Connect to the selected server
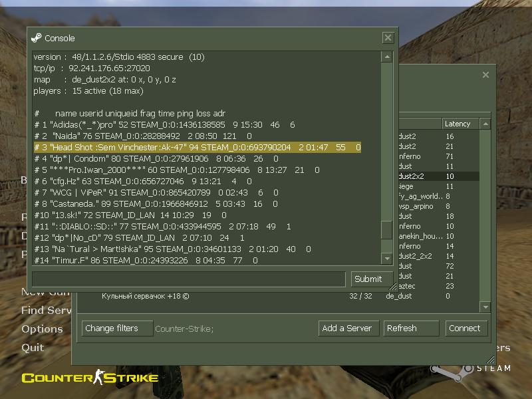This screenshot has width=532, height=399. pos(466,329)
